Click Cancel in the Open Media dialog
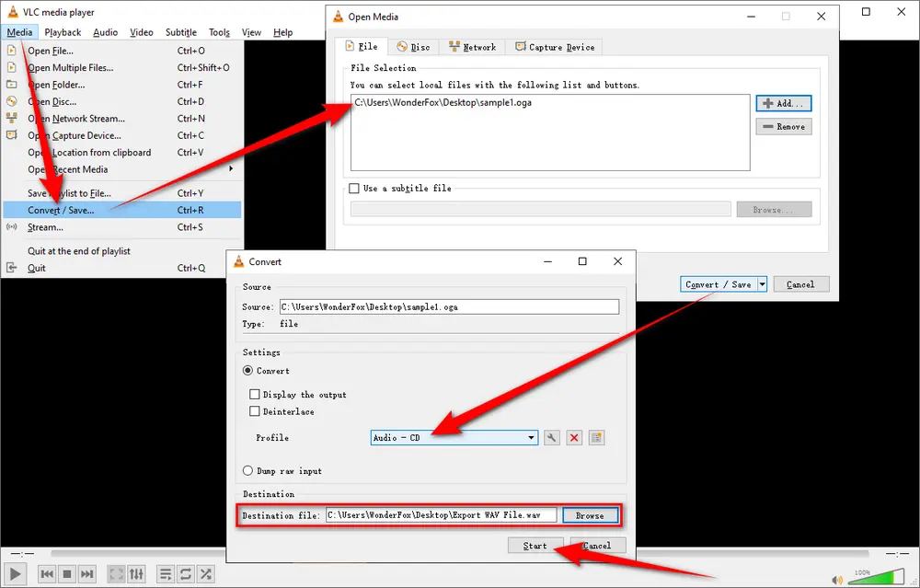This screenshot has height=588, width=920. [801, 284]
